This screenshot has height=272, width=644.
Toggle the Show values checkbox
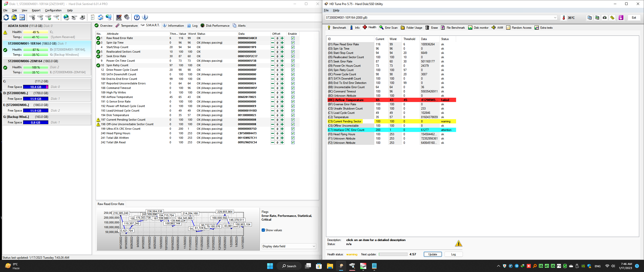coord(263,230)
